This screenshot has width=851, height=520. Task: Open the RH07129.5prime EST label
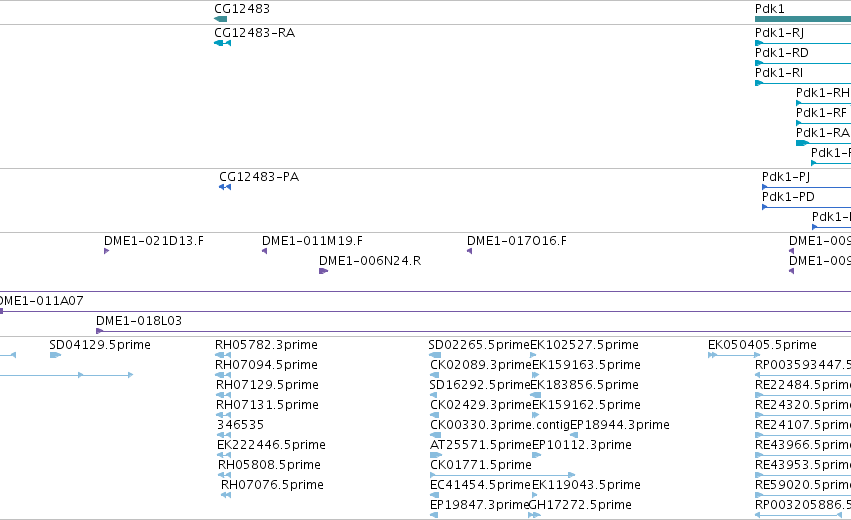tap(267, 385)
